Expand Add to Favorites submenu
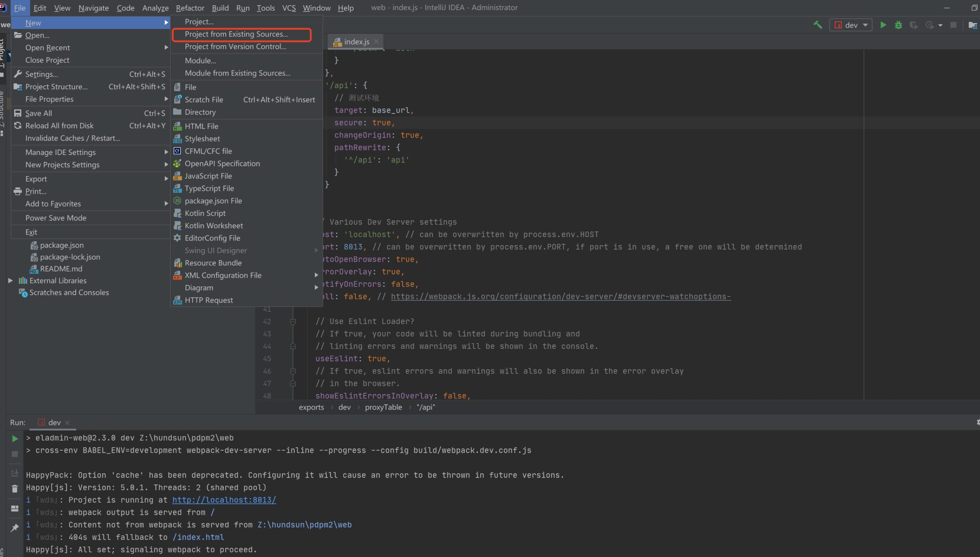 click(x=90, y=203)
